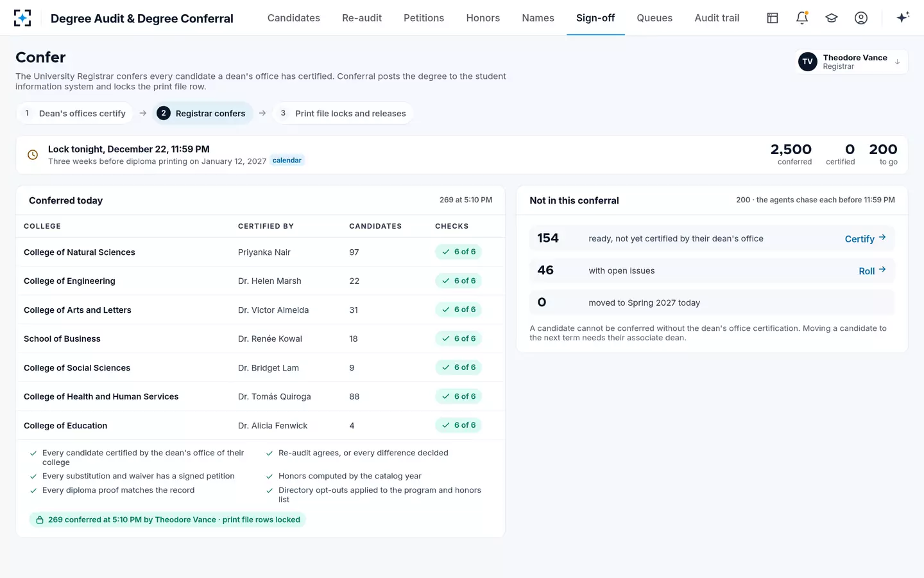Go to the Petitions tab

[x=424, y=18]
